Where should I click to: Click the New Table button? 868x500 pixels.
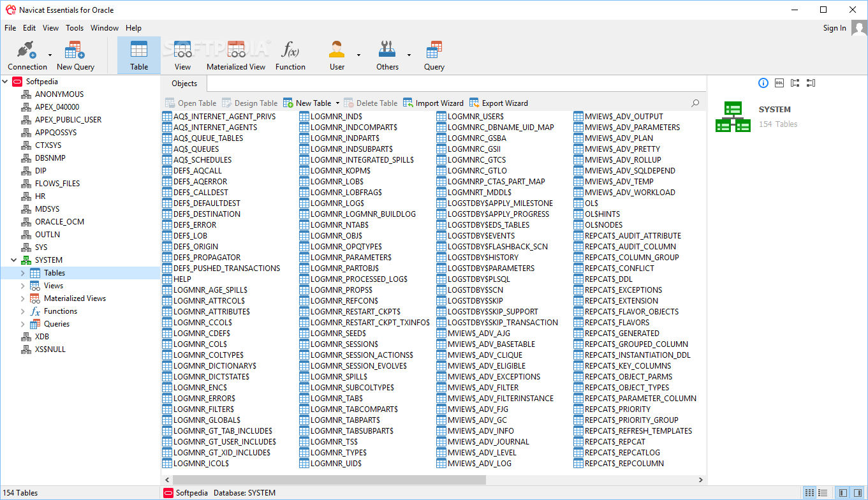pos(308,103)
